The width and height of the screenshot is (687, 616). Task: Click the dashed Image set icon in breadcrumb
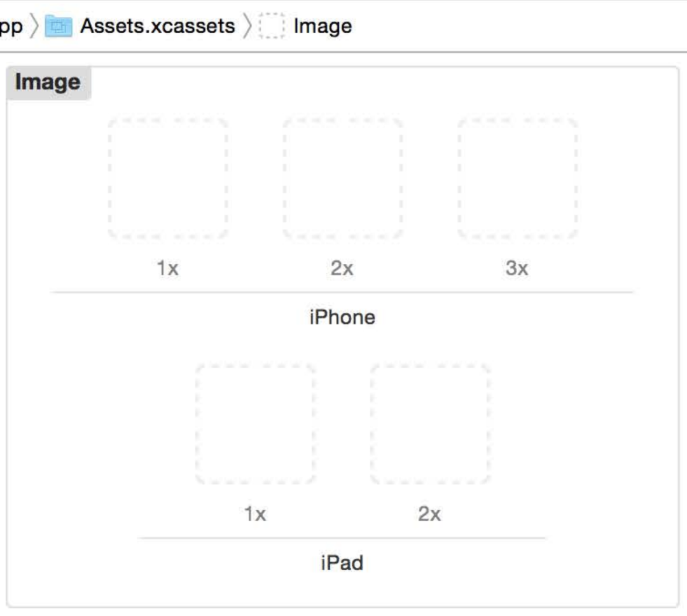[x=272, y=26]
